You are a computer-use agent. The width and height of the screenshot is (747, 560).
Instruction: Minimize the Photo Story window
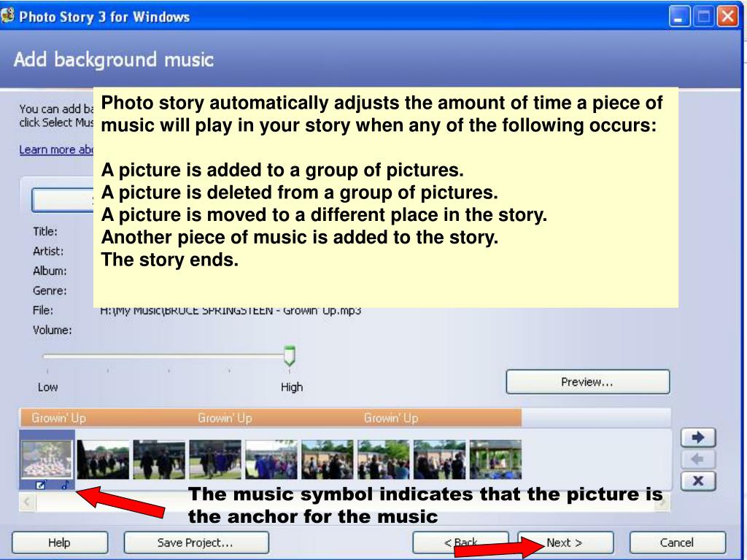(x=679, y=17)
